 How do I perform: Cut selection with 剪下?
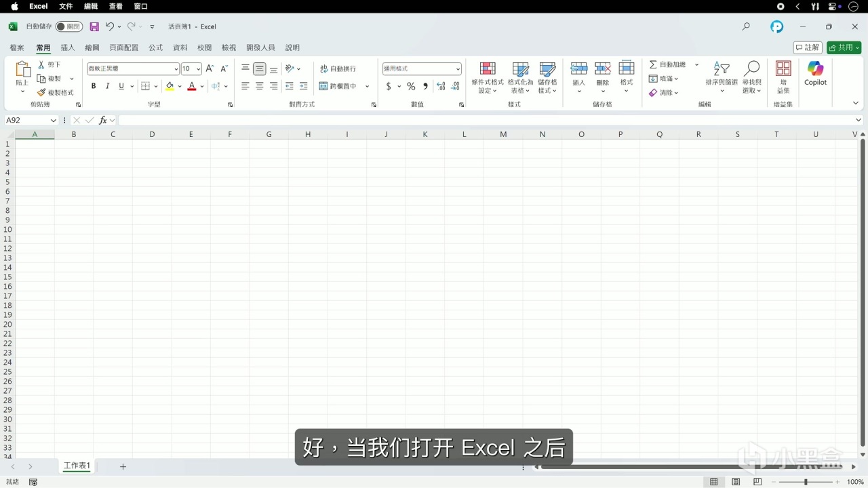click(x=50, y=64)
